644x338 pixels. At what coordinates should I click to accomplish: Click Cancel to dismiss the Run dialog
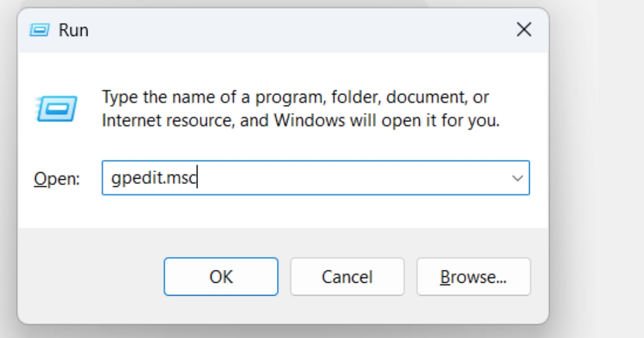(x=347, y=276)
